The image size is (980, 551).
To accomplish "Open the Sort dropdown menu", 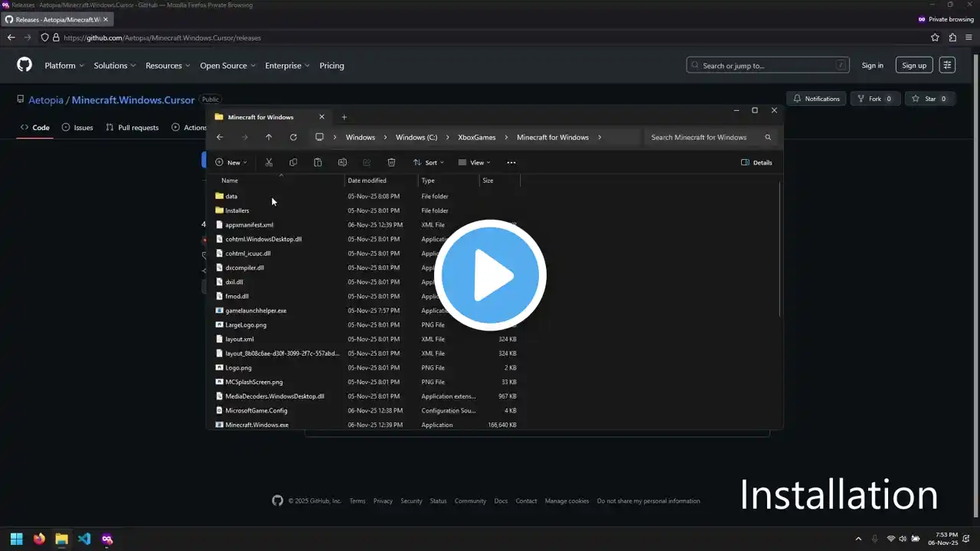I will click(x=429, y=162).
